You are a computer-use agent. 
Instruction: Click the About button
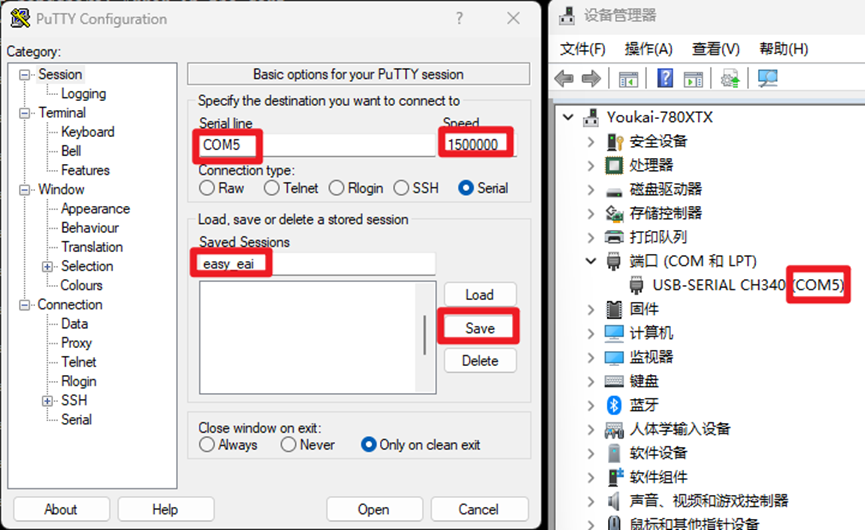(61, 509)
